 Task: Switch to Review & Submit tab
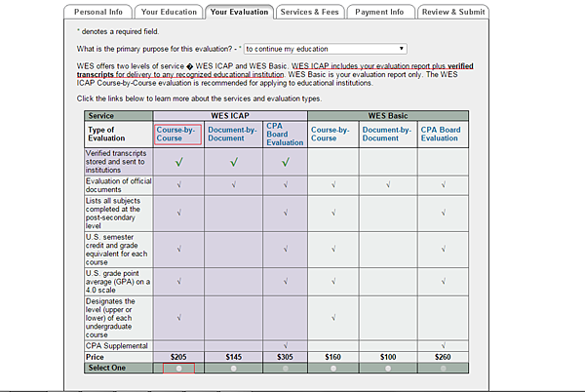[x=453, y=12]
